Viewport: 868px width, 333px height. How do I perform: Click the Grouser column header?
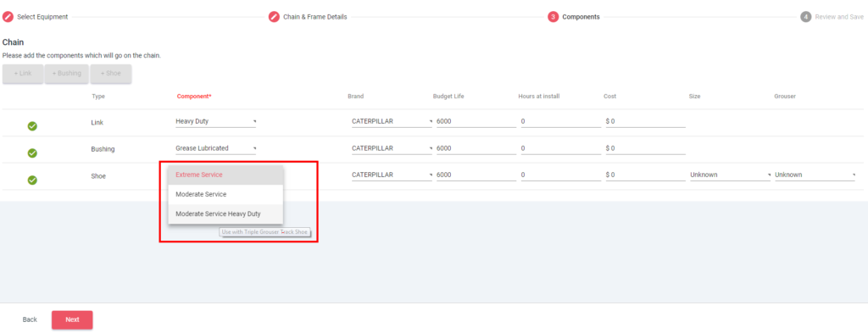click(x=785, y=97)
